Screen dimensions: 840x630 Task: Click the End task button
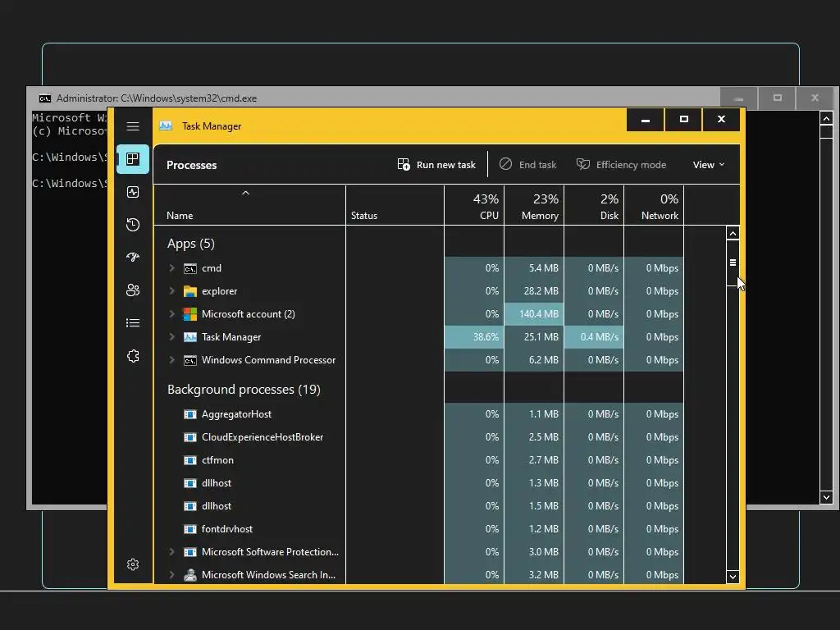tap(528, 165)
